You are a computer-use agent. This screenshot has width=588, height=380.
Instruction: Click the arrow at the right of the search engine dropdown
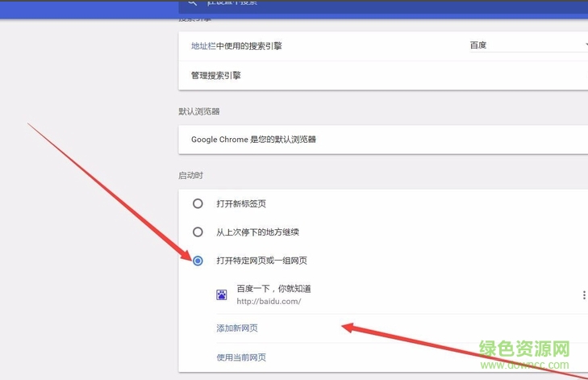pos(584,45)
